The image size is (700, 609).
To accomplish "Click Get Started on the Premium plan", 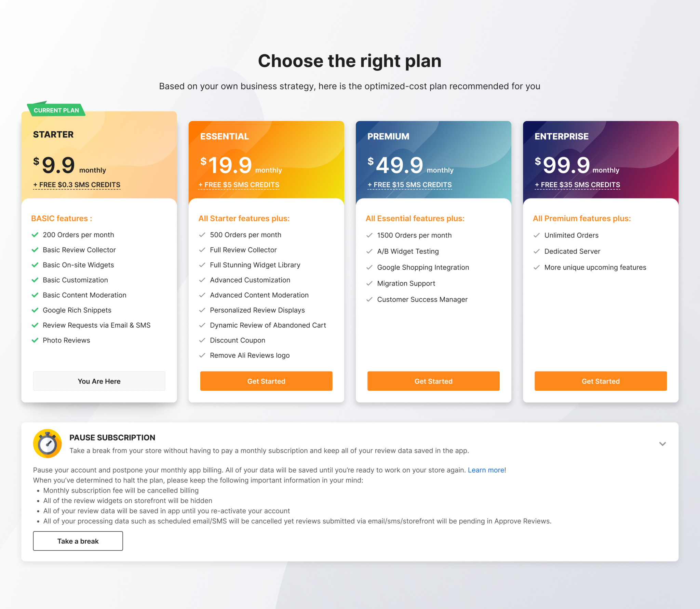I will tap(433, 381).
